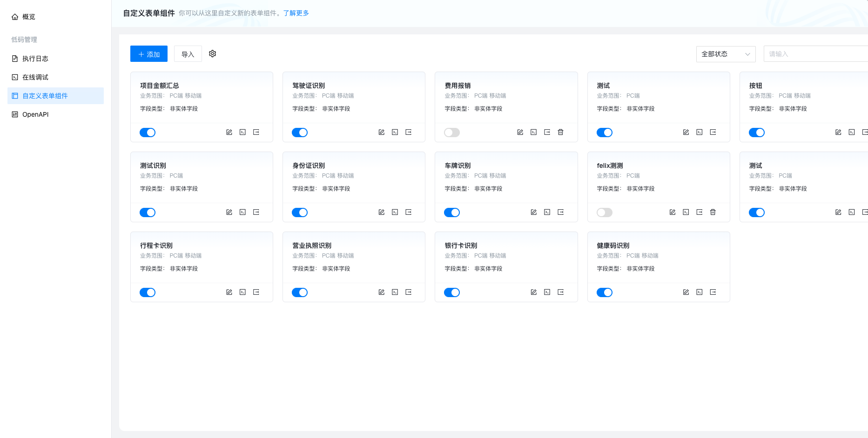Turn off 营业执照识别 switch
Screen dimensions: 868x438
300,292
